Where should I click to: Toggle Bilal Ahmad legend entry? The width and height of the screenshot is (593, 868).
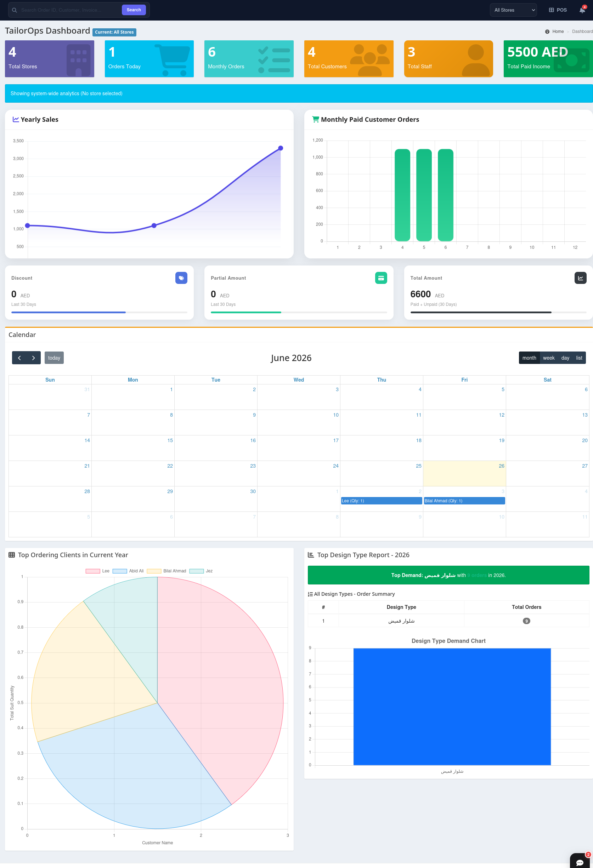coord(166,571)
